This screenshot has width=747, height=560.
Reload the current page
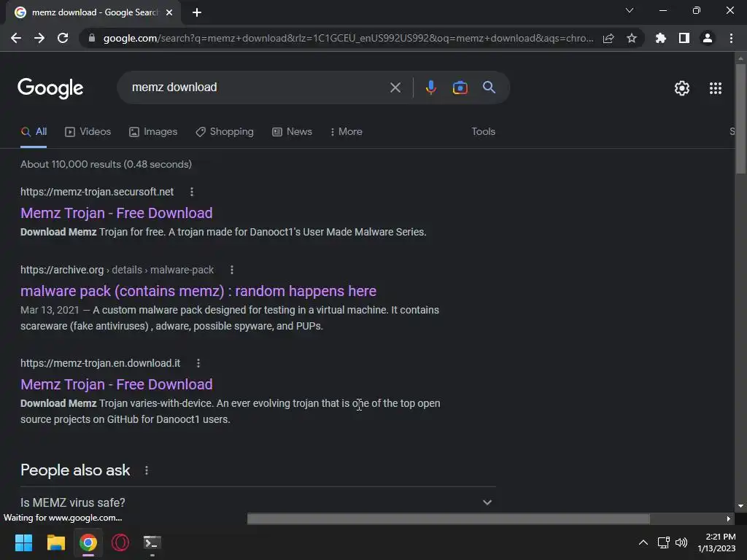click(63, 38)
